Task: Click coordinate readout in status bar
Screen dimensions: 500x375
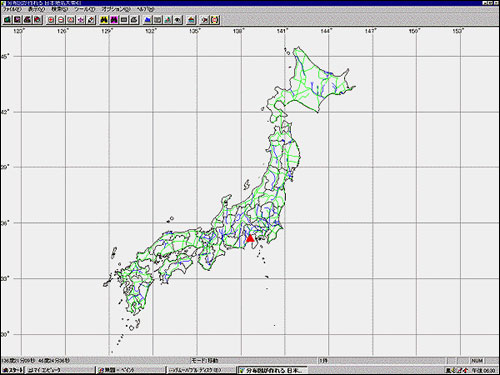Action: coord(36,360)
